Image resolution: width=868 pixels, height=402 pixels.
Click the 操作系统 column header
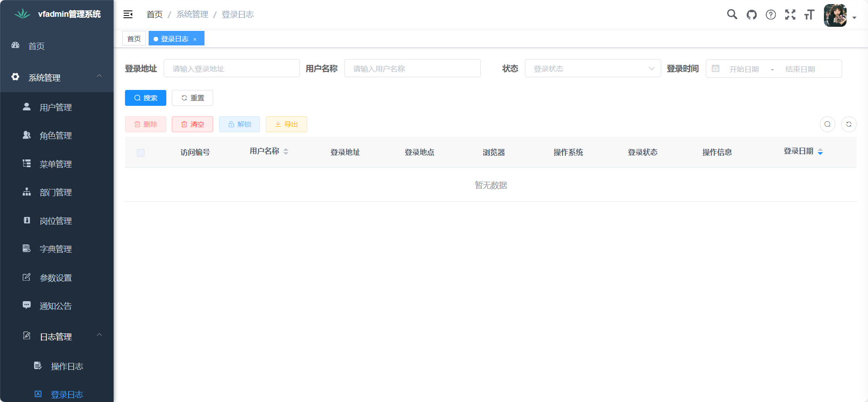568,152
